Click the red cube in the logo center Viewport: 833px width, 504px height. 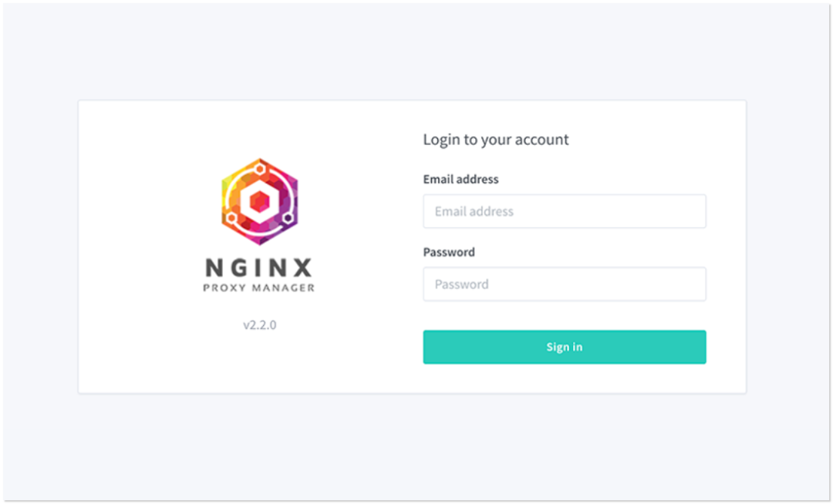tap(260, 203)
